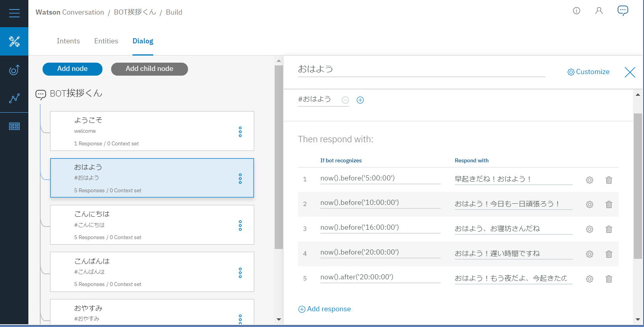Click the Add child node button

coord(149,69)
